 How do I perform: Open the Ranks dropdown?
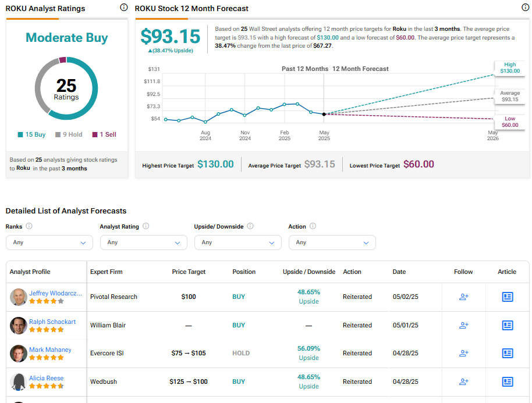[x=49, y=242]
